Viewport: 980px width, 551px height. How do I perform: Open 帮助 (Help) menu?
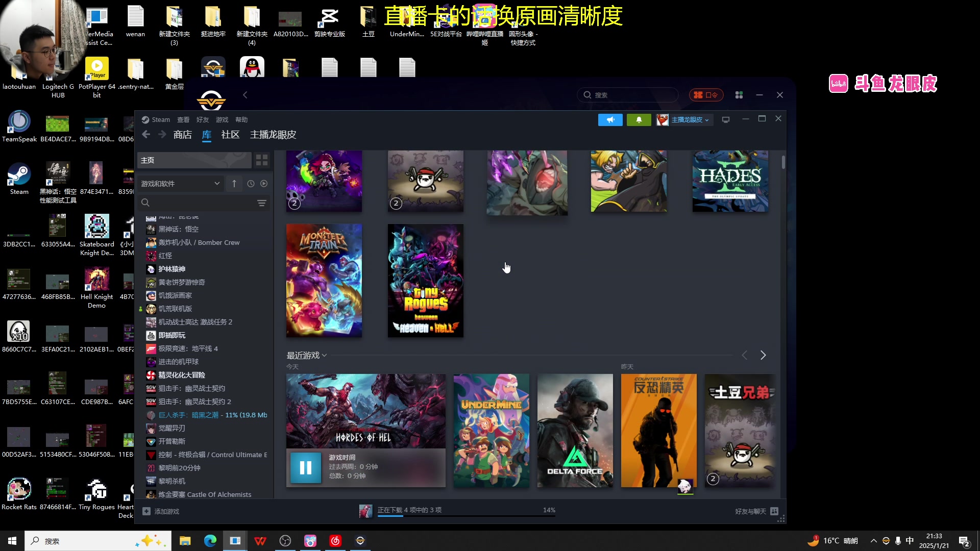pos(241,120)
